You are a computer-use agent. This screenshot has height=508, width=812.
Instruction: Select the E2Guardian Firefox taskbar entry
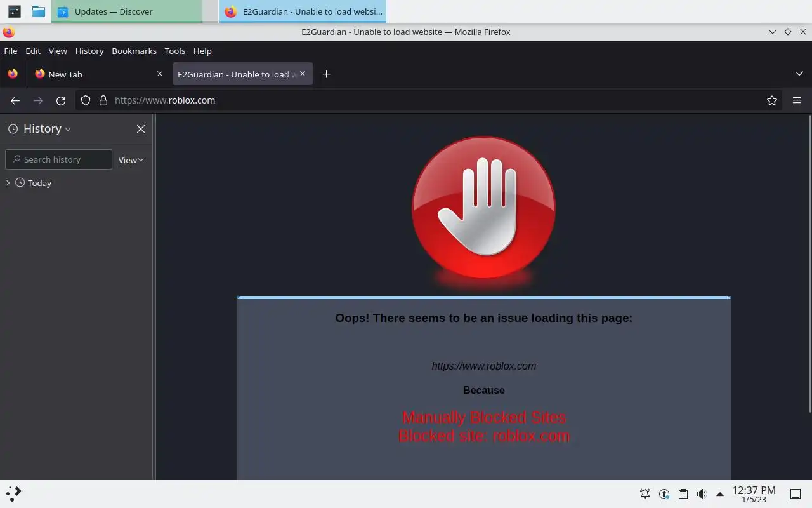pyautogui.click(x=303, y=11)
